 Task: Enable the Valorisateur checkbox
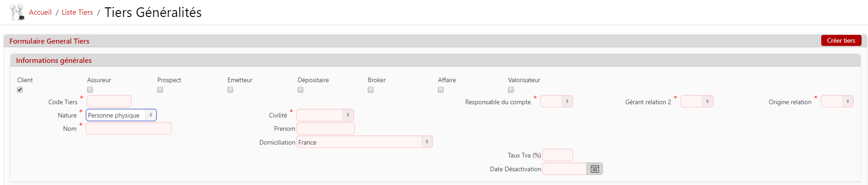pyautogui.click(x=511, y=90)
